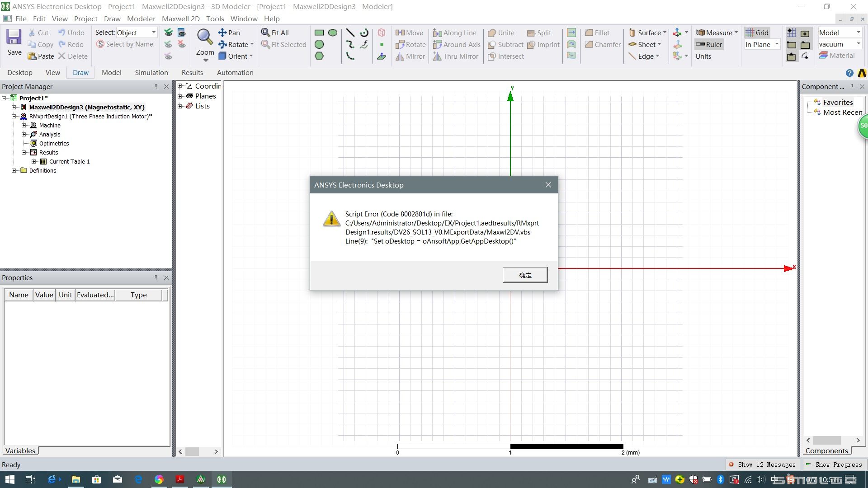
Task: Open the In Plane dropdown
Action: click(x=777, y=44)
